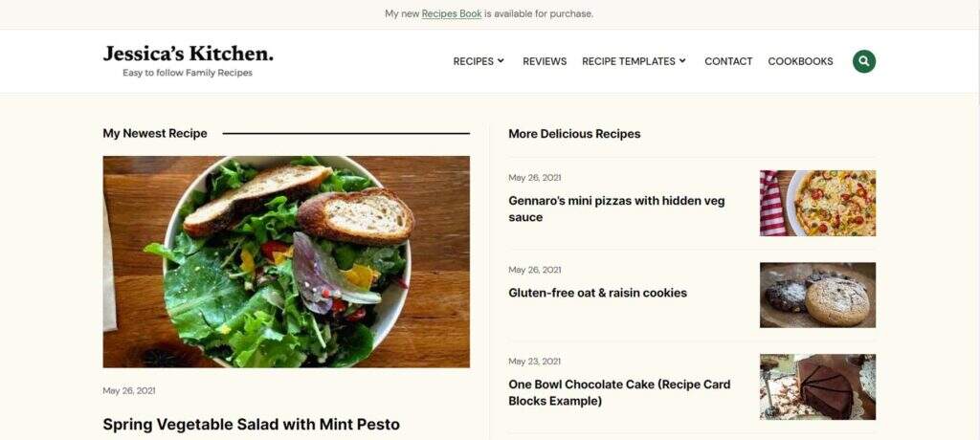Screen dimensions: 980x440
Task: Click the Recipes menu label
Action: [473, 61]
